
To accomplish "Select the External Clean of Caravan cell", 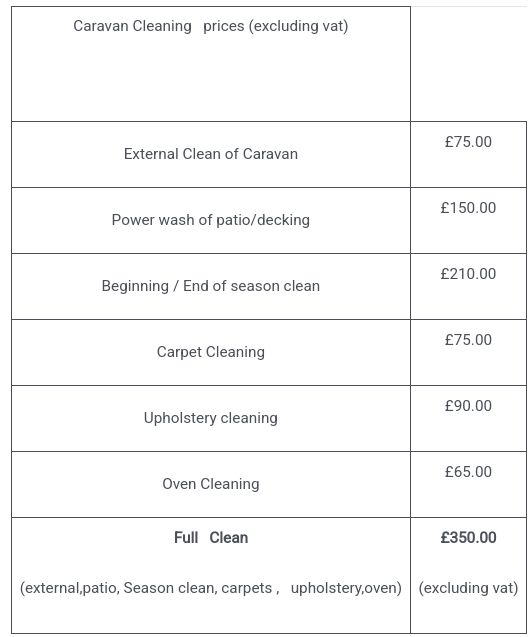I will (x=211, y=154).
